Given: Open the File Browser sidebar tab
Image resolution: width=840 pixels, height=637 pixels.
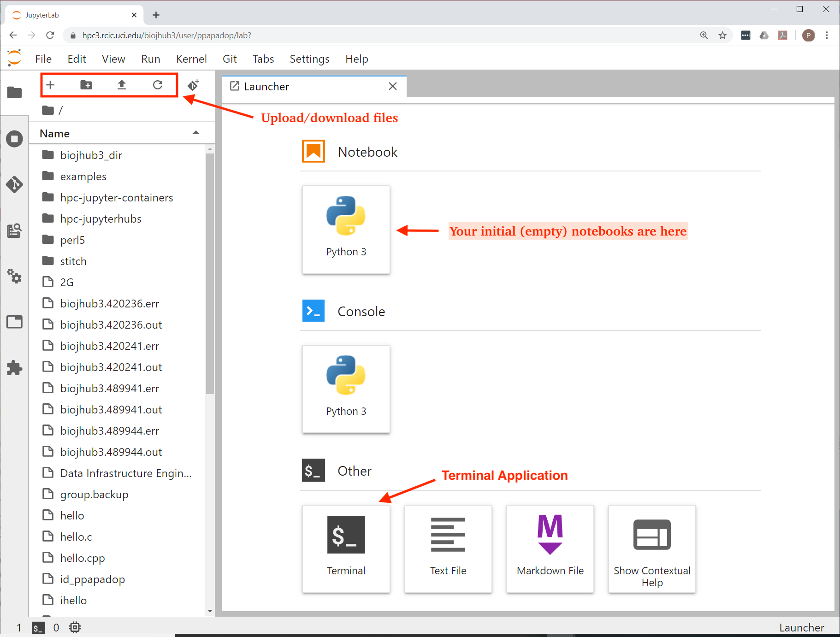Looking at the screenshot, I should click(x=14, y=92).
